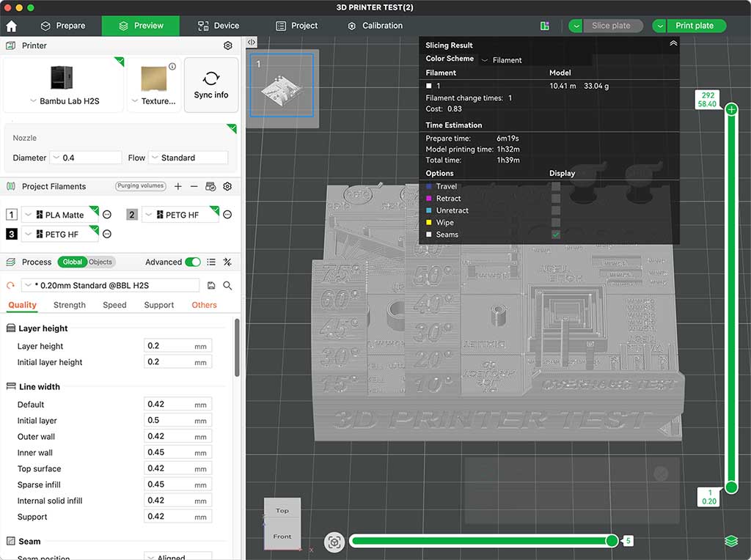Save the 0.20mm Standard process preset

tap(211, 285)
